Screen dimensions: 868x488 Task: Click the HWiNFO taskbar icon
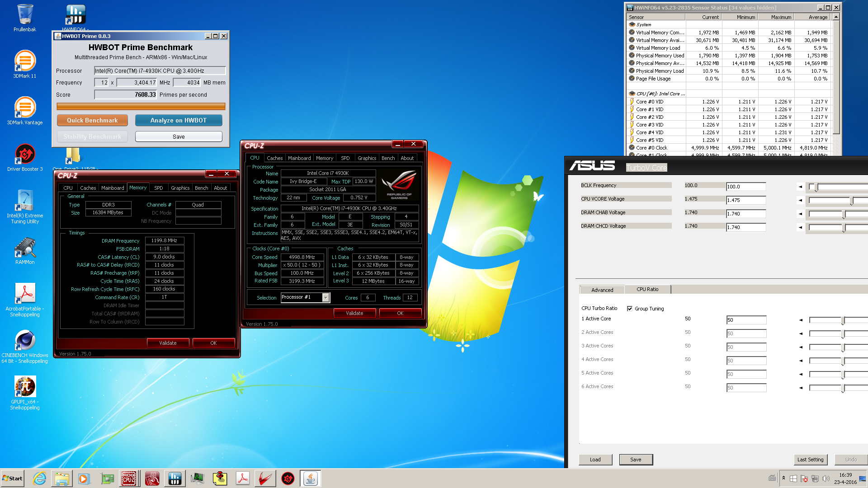click(175, 479)
